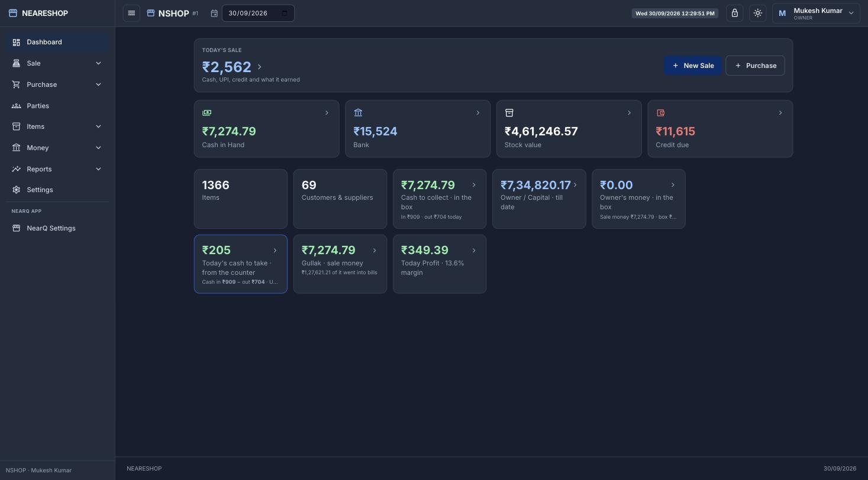This screenshot has height=480, width=868.
Task: Open Gullak sale money card arrow
Action: tap(375, 251)
